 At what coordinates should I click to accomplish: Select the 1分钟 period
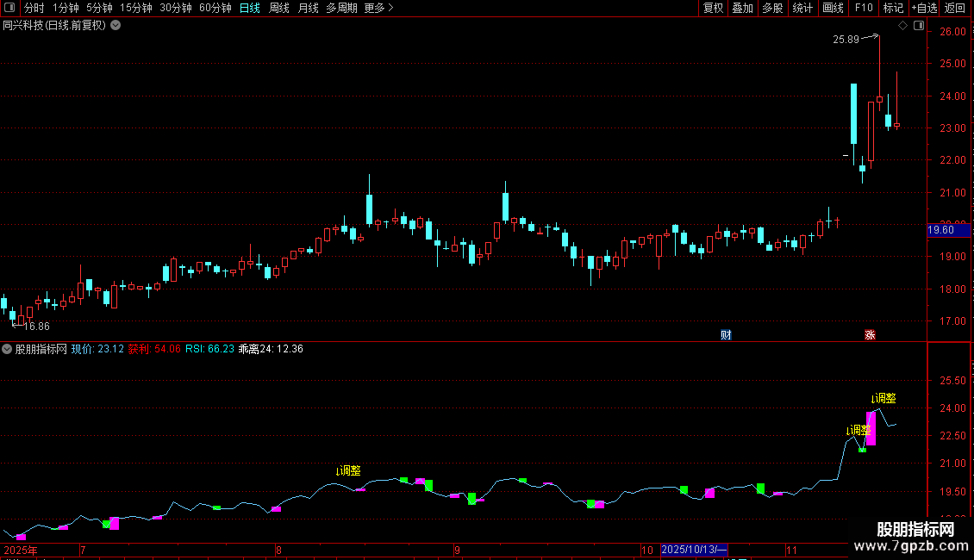(66, 8)
